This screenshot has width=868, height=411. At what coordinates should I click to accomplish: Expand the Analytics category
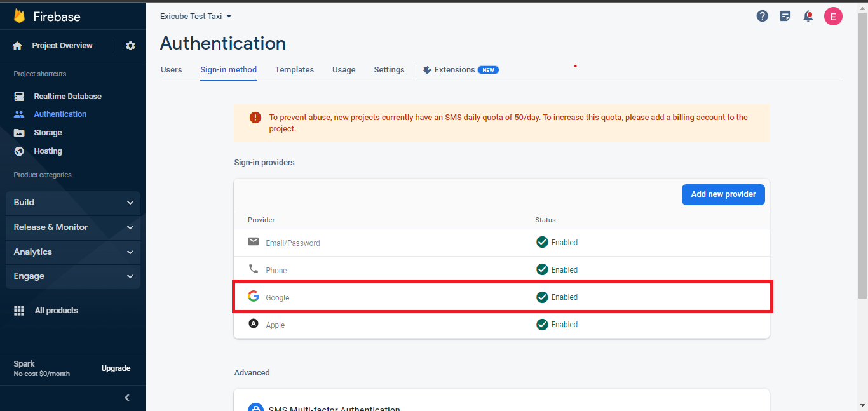click(x=73, y=252)
